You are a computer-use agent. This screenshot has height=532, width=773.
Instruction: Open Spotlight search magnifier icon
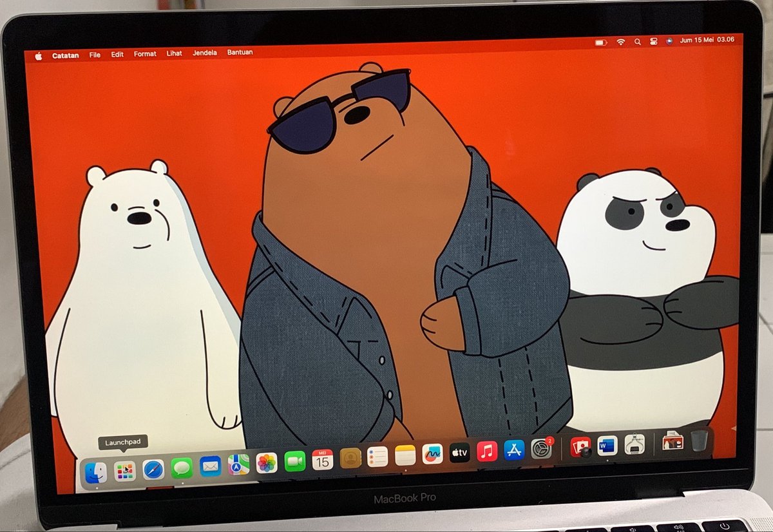click(638, 41)
